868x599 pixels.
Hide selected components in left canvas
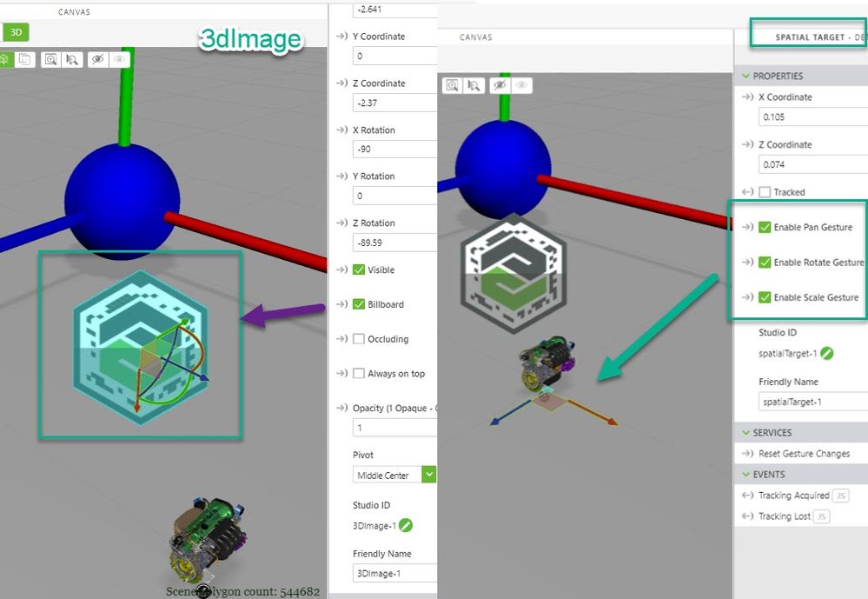pos(98,59)
